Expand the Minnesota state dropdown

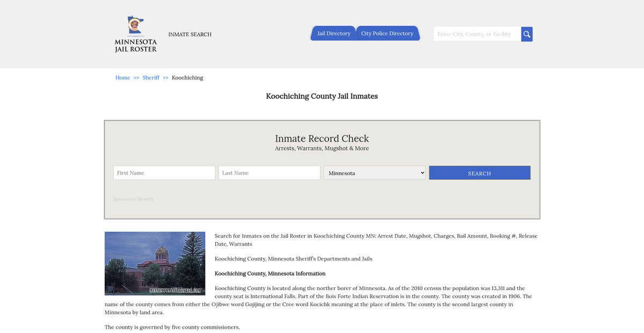(x=375, y=173)
